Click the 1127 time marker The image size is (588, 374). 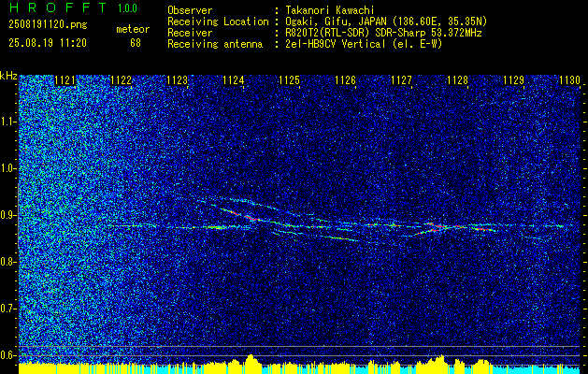401,80
